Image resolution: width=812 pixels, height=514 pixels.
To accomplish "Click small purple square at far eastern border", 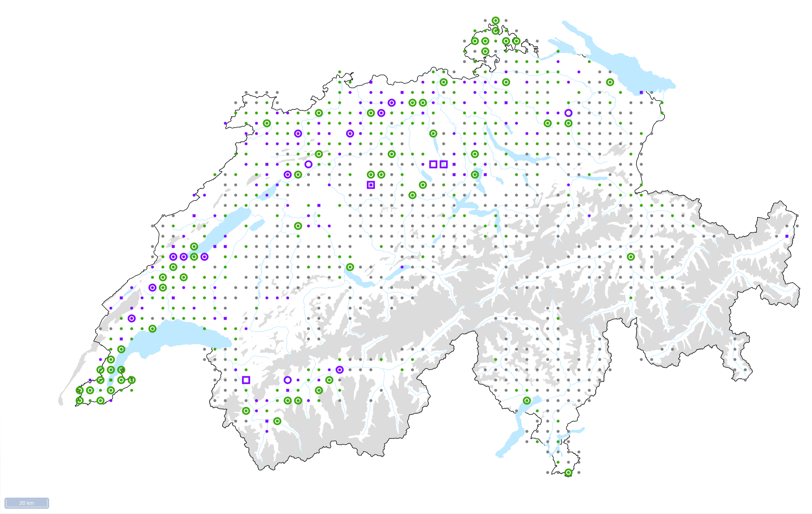I will [787, 236].
